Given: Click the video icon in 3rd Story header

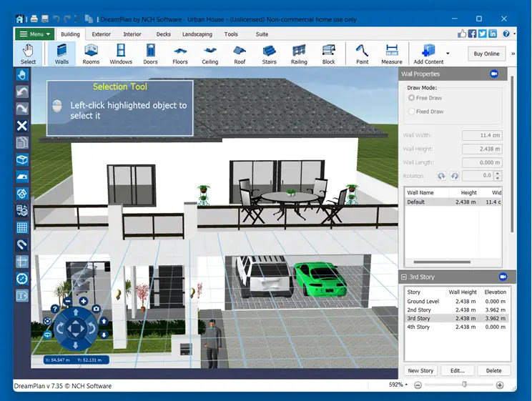Looking at the screenshot, I should [x=503, y=277].
